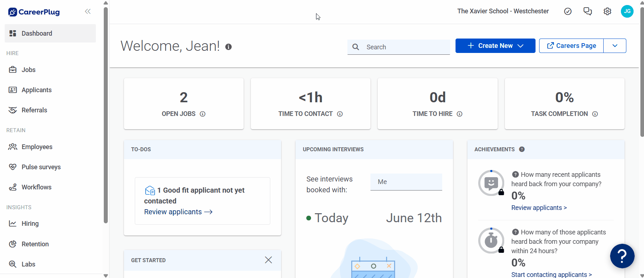Viewport: 644px width, 278px height.
Task: Open the messages chat icon in header
Action: [587, 12]
